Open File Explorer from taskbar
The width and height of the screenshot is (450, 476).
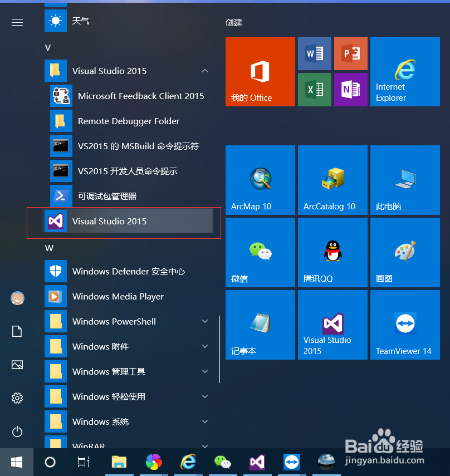coord(119,462)
